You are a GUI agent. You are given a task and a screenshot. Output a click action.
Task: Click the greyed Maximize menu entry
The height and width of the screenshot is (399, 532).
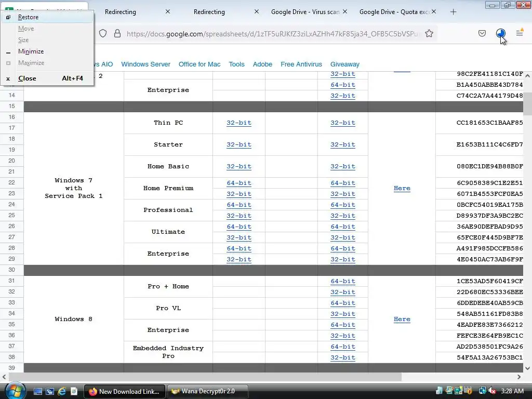[x=47, y=63]
